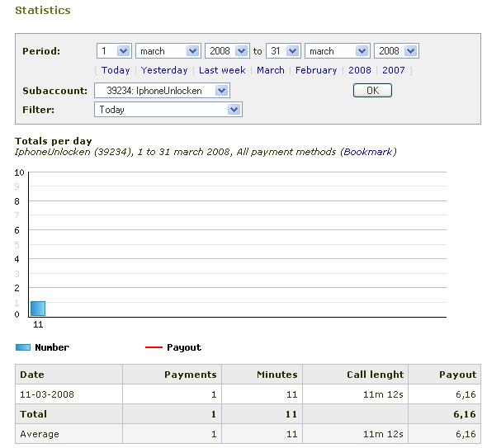Click the Totals per day heading
The image size is (487, 448).
tap(54, 141)
